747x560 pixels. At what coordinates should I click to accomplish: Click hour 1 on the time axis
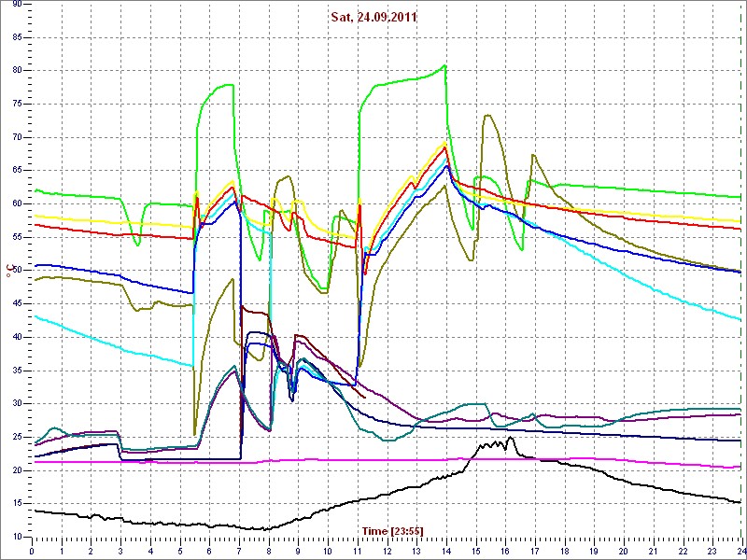pos(62,551)
